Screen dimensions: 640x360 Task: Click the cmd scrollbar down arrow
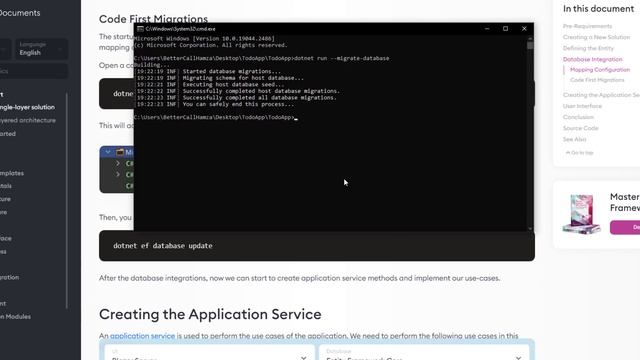tap(530, 228)
